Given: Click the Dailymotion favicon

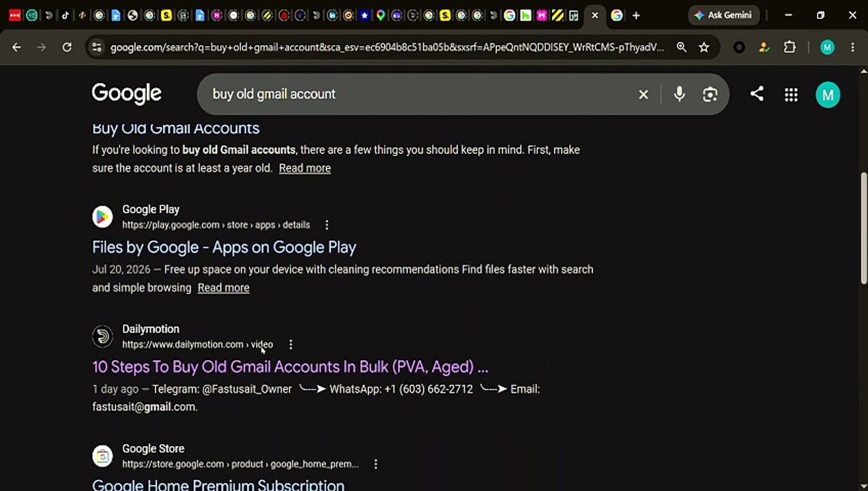Looking at the screenshot, I should click(102, 336).
